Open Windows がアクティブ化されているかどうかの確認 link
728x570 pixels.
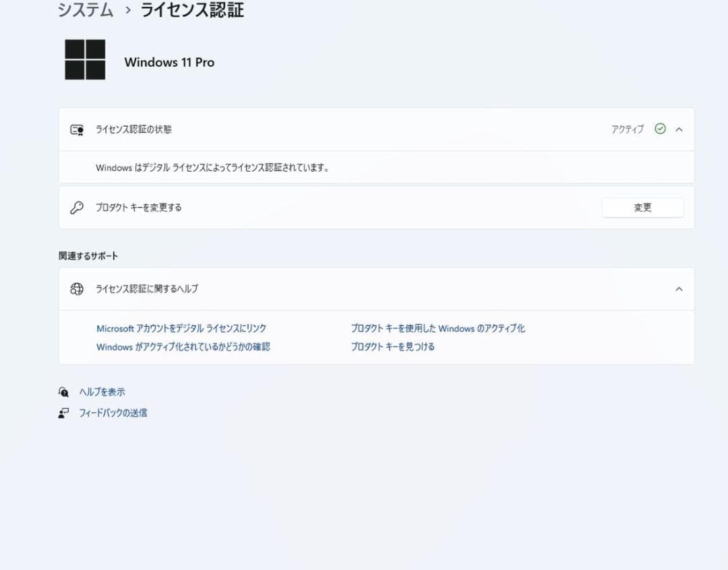(182, 346)
